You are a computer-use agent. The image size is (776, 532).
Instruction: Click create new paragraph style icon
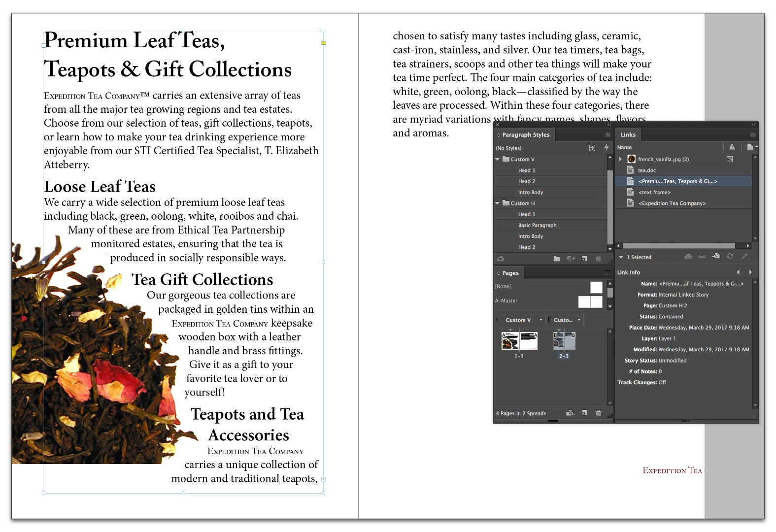(585, 259)
